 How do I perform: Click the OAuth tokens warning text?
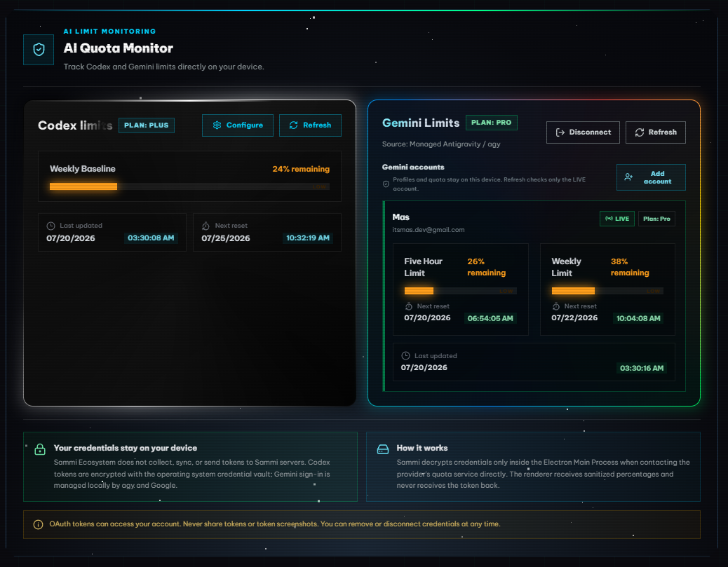tap(275, 524)
